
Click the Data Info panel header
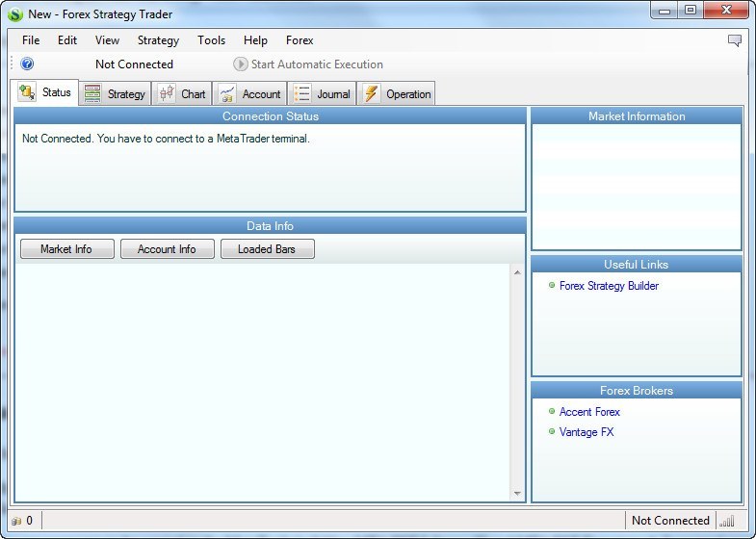pos(270,226)
